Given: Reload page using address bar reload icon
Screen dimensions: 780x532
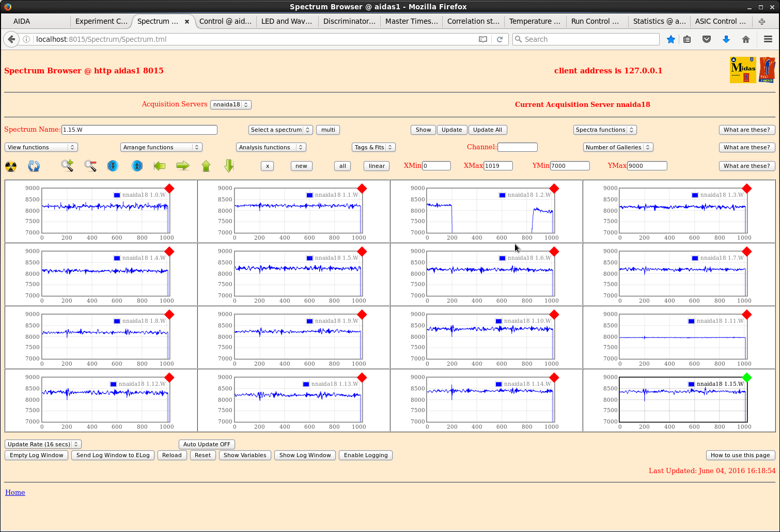Looking at the screenshot, I should point(500,39).
